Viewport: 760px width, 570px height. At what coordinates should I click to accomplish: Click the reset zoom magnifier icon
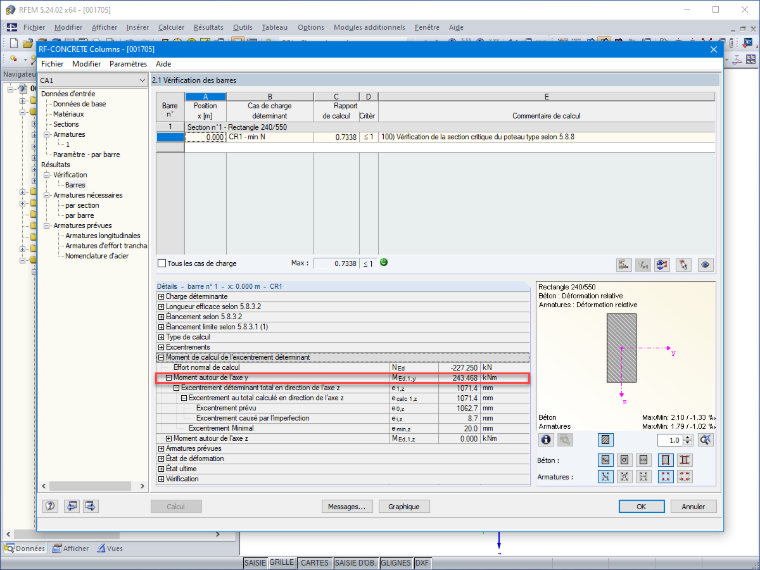pyautogui.click(x=706, y=440)
